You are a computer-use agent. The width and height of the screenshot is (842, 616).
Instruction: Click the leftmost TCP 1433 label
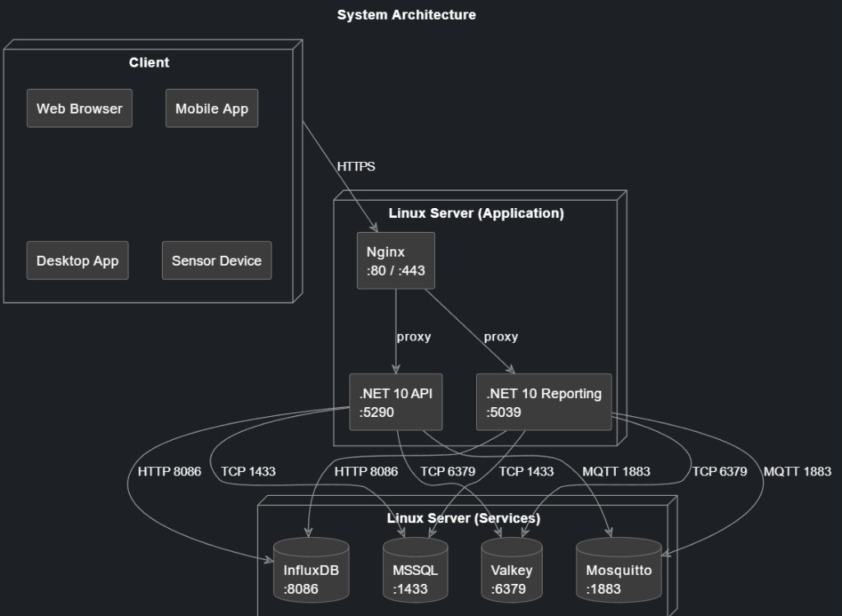click(x=248, y=471)
